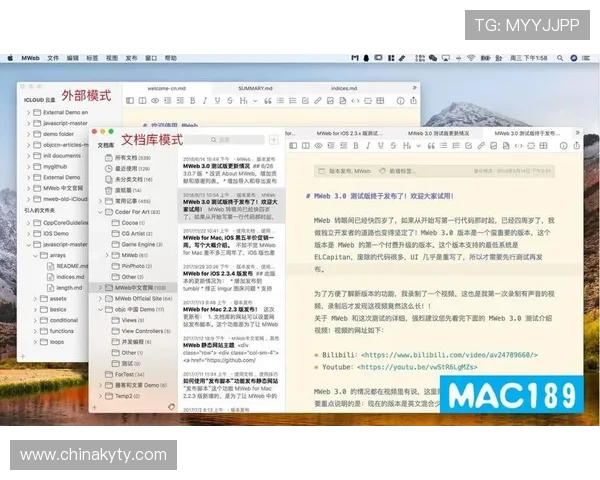Open Bilibili video link in document
The width and height of the screenshot is (600, 480).
[449, 355]
